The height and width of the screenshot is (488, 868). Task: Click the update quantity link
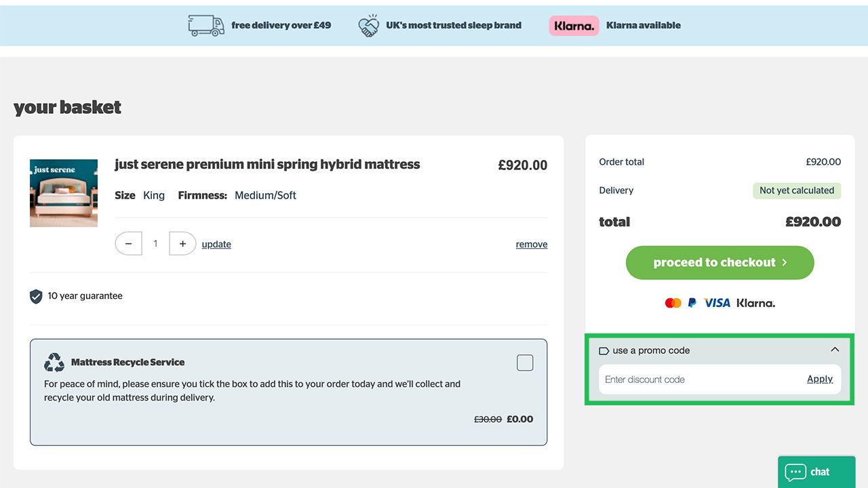216,244
